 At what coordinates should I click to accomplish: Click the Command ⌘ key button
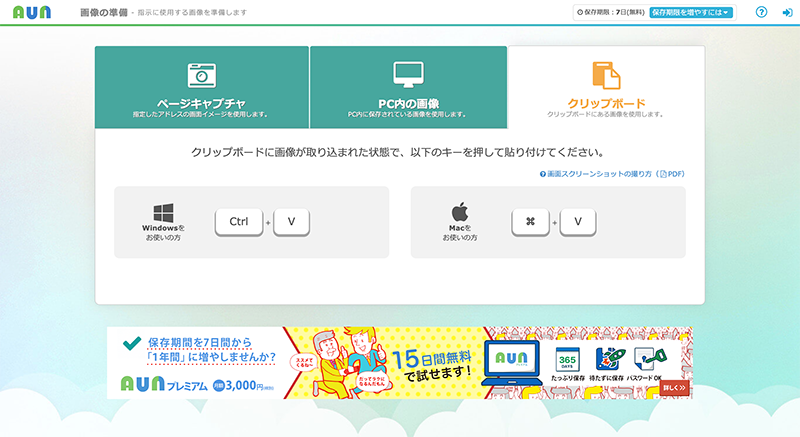click(530, 222)
